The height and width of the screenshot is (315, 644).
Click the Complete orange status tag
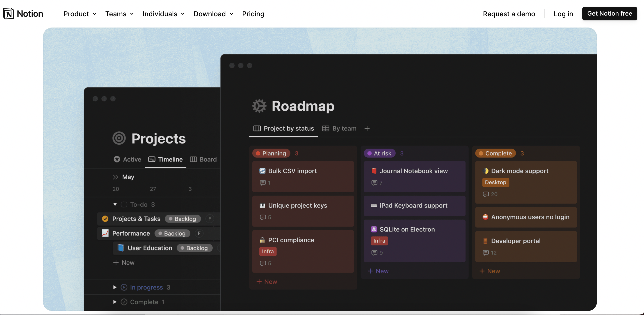pyautogui.click(x=496, y=153)
